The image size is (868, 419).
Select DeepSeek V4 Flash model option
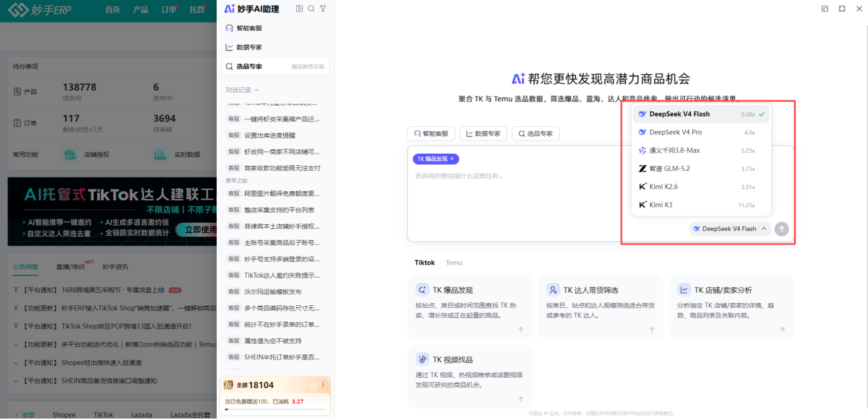pyautogui.click(x=701, y=114)
